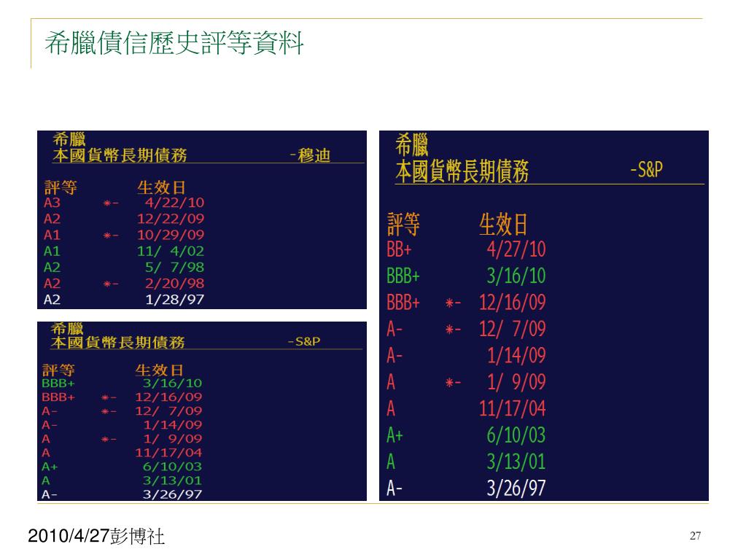Click 12/16/09 in the enlarged S&P table
This screenshot has width=746, height=560.
[x=513, y=303]
